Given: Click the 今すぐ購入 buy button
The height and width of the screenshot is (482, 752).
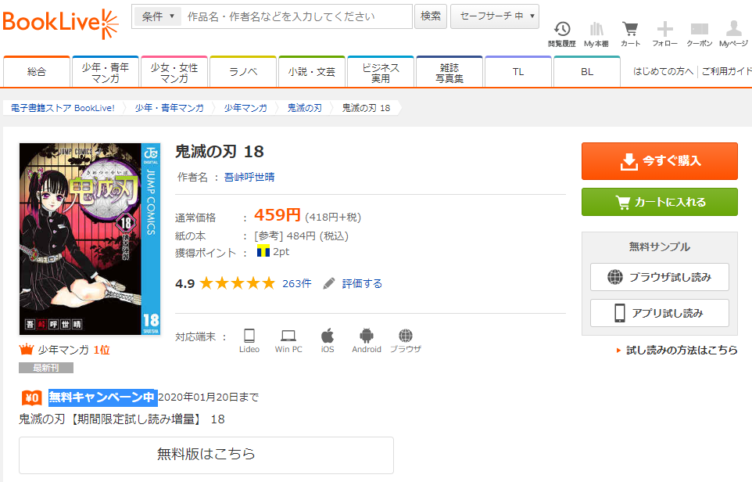Looking at the screenshot, I should pyautogui.click(x=659, y=161).
